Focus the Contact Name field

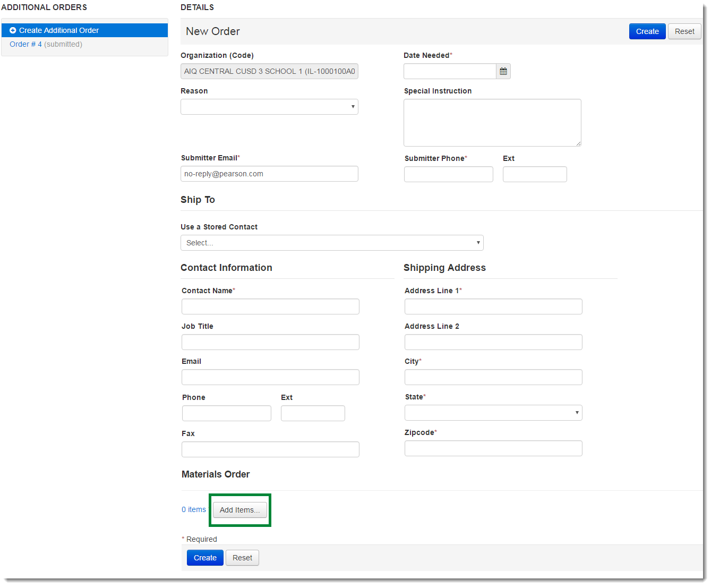270,306
